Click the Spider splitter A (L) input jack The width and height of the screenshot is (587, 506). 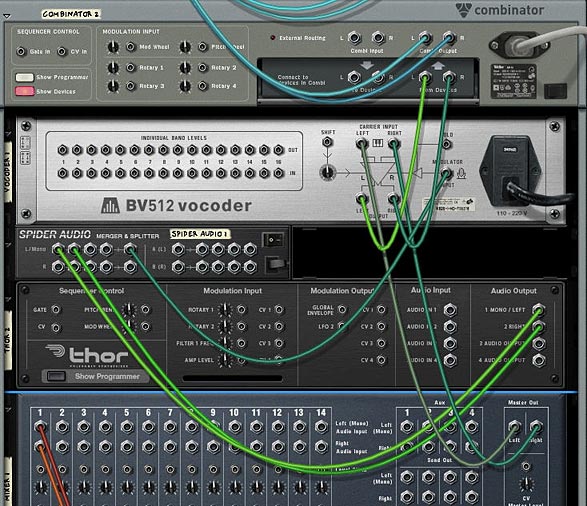[x=178, y=249]
